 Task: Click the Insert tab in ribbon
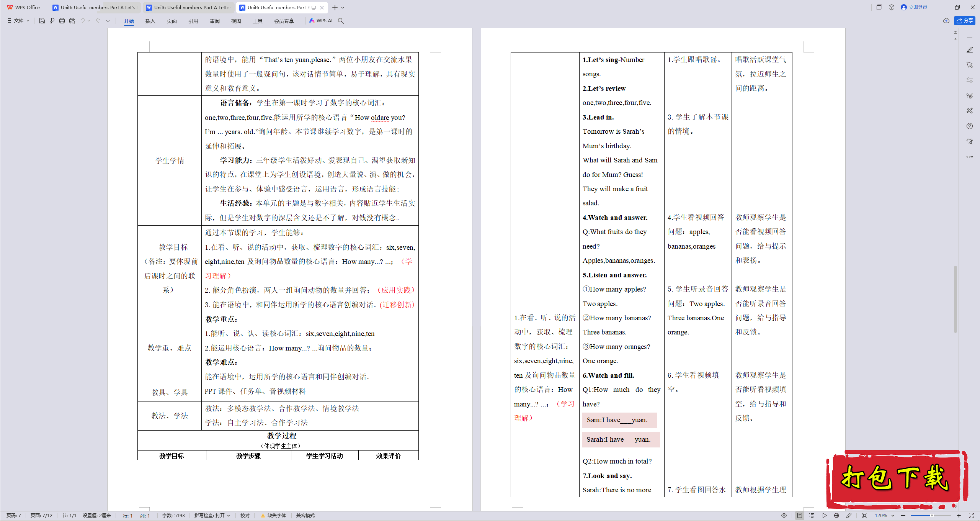[x=150, y=21]
